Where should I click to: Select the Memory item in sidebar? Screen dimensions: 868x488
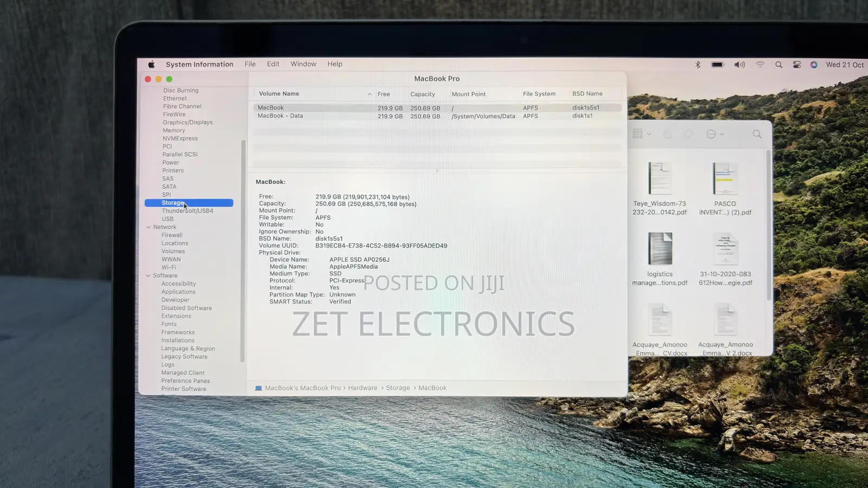coord(174,131)
